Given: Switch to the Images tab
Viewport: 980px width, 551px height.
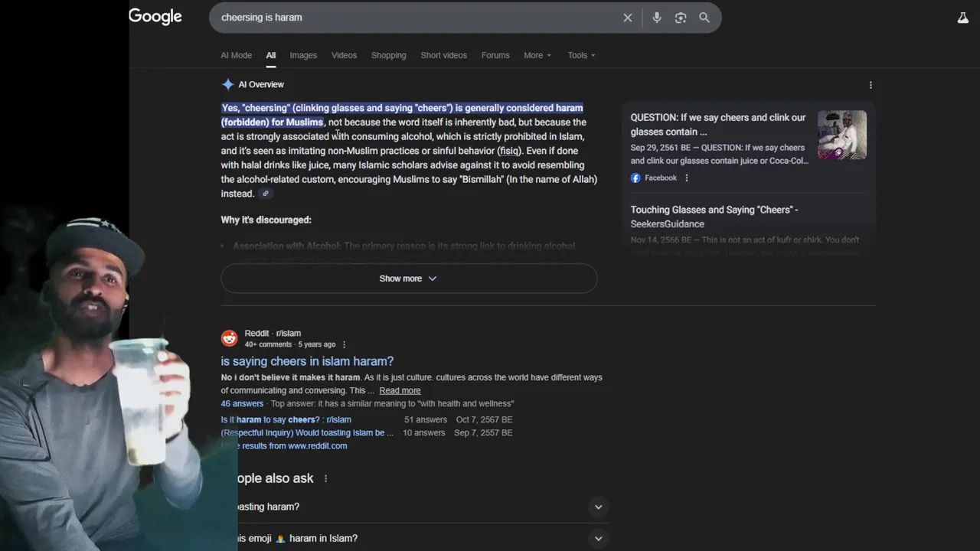Looking at the screenshot, I should (303, 55).
